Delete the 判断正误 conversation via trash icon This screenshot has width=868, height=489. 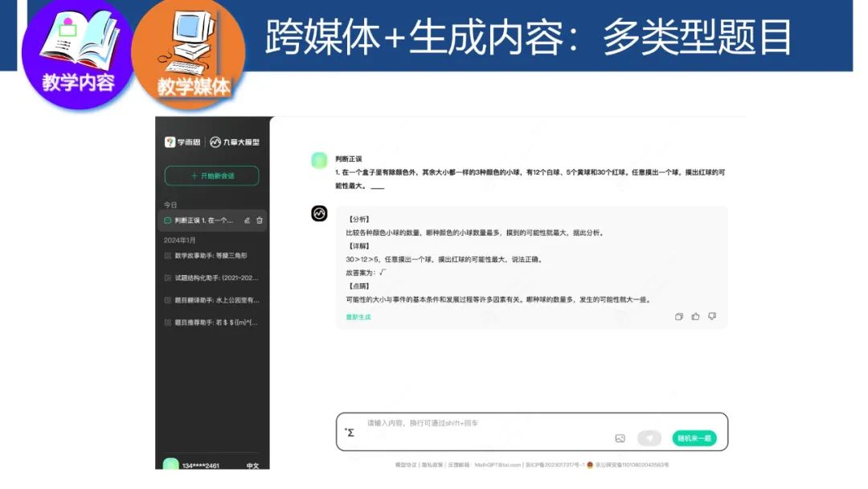[259, 220]
